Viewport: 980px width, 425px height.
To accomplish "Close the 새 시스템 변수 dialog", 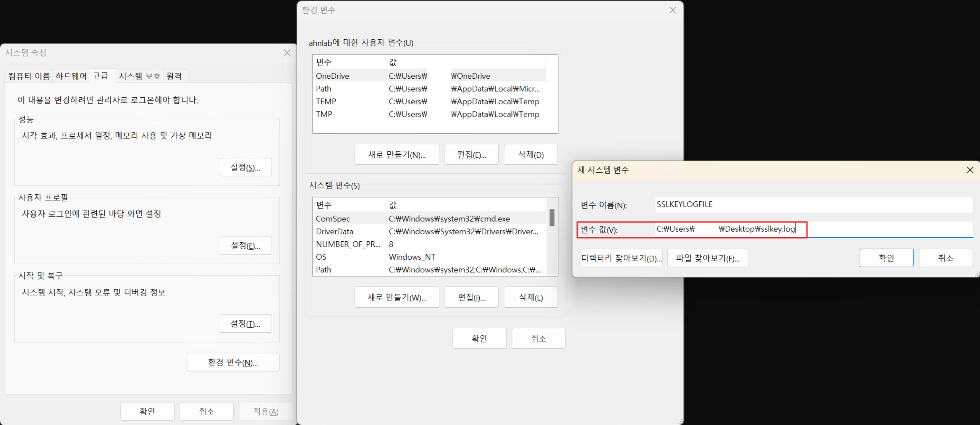I will click(970, 170).
